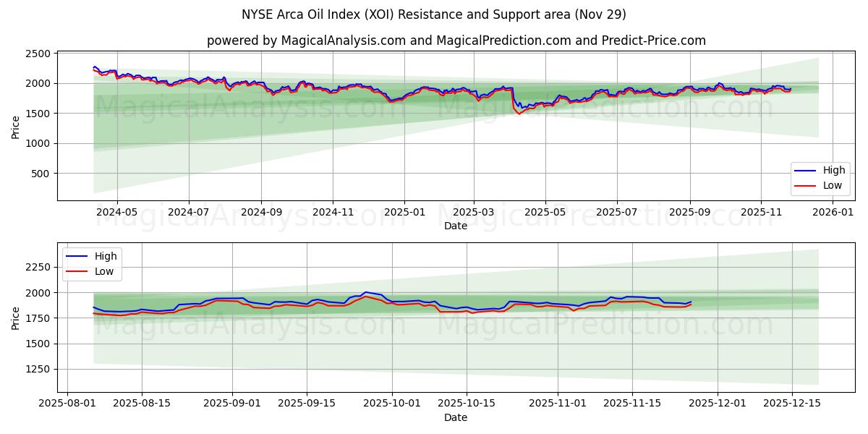
Task: Select the chart title text
Action: [x=434, y=13]
